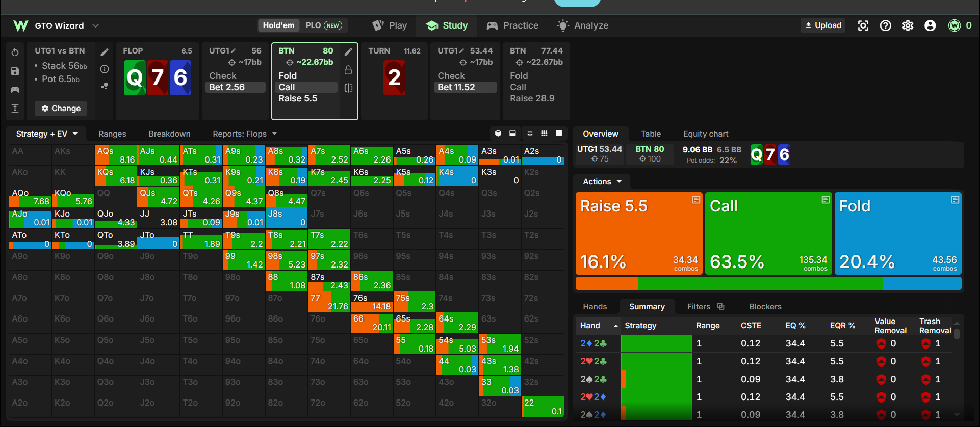Viewport: 980px width, 427px height.
Task: Expand the GTO Wizard chevron menu
Action: pyautogui.click(x=95, y=25)
